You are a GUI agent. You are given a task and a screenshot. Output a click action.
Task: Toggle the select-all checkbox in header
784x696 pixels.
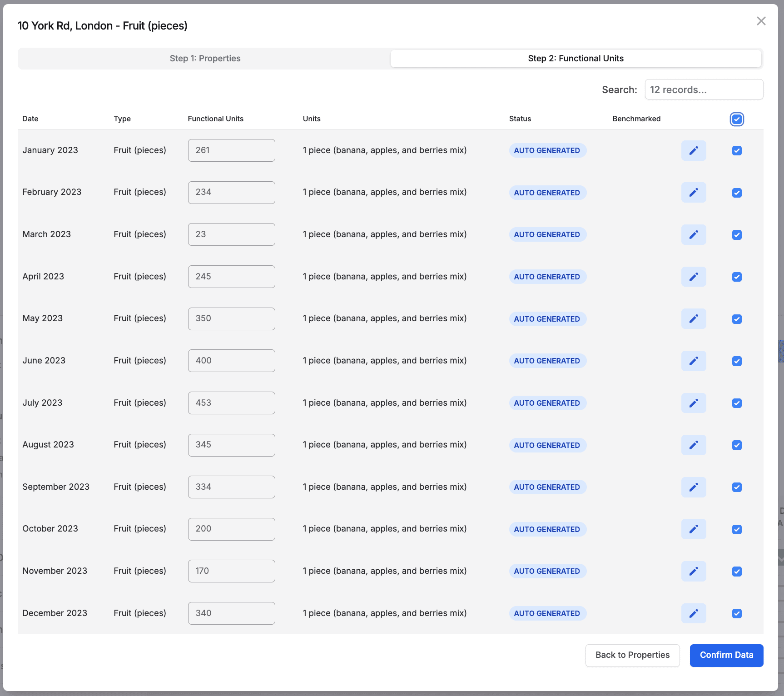(x=737, y=119)
